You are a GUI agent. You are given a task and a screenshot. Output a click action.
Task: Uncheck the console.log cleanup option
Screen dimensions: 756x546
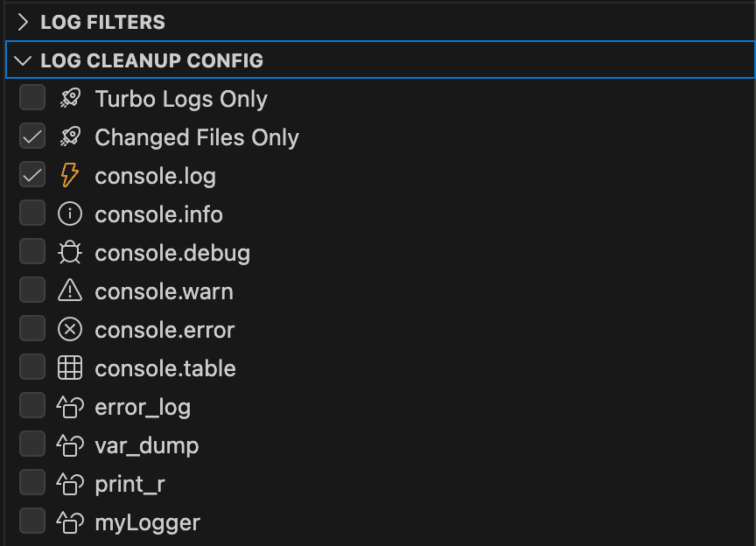point(32,175)
